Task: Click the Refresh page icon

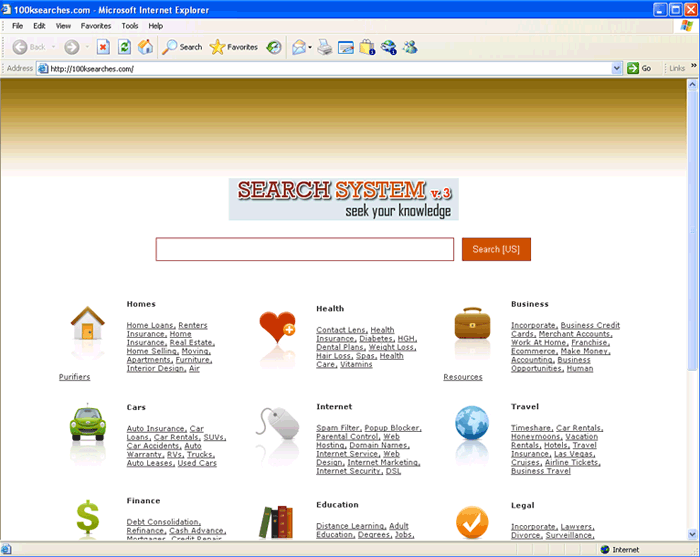Action: (x=124, y=47)
